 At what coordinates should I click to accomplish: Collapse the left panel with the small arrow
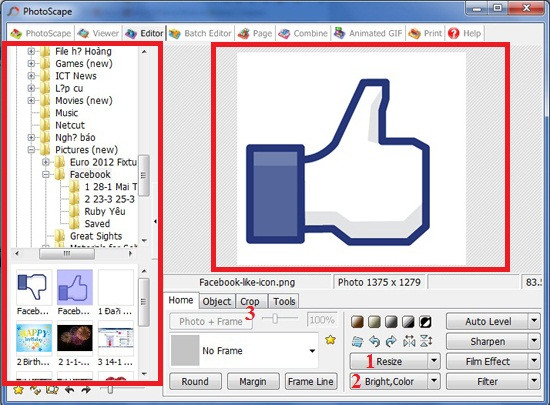(155, 221)
